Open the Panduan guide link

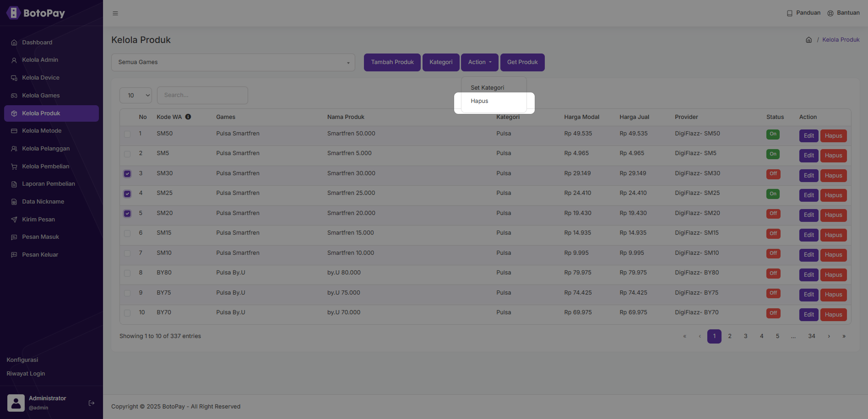(x=803, y=13)
